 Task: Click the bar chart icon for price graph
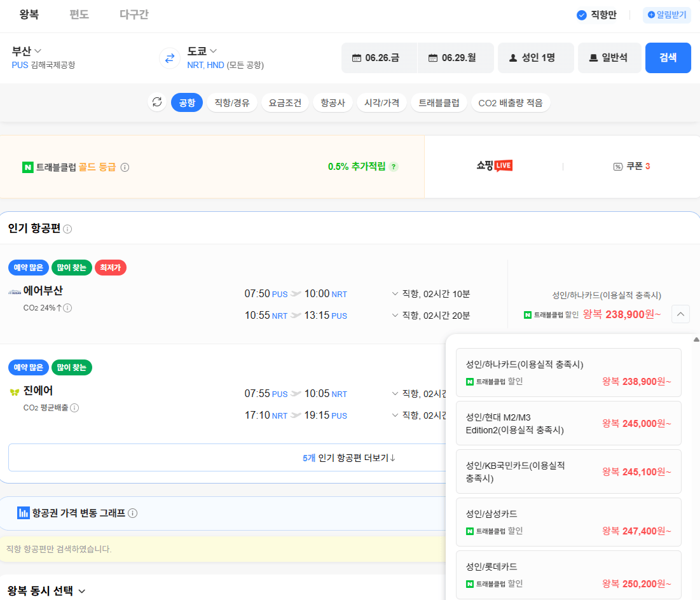[24, 513]
